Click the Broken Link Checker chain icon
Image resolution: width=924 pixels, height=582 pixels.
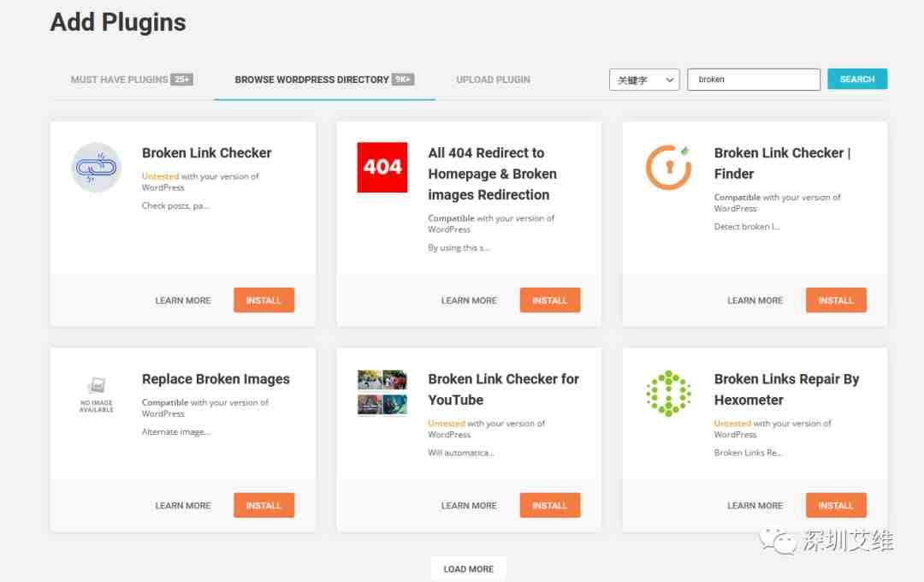click(96, 168)
